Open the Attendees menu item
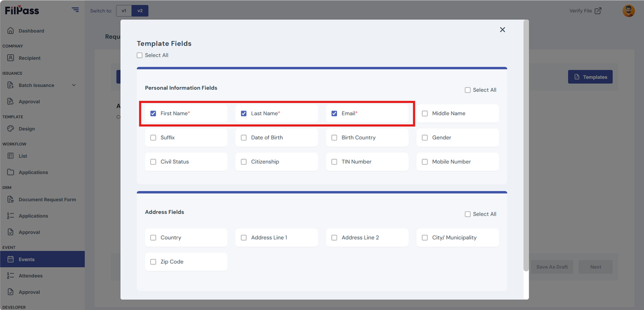 [x=42, y=276]
